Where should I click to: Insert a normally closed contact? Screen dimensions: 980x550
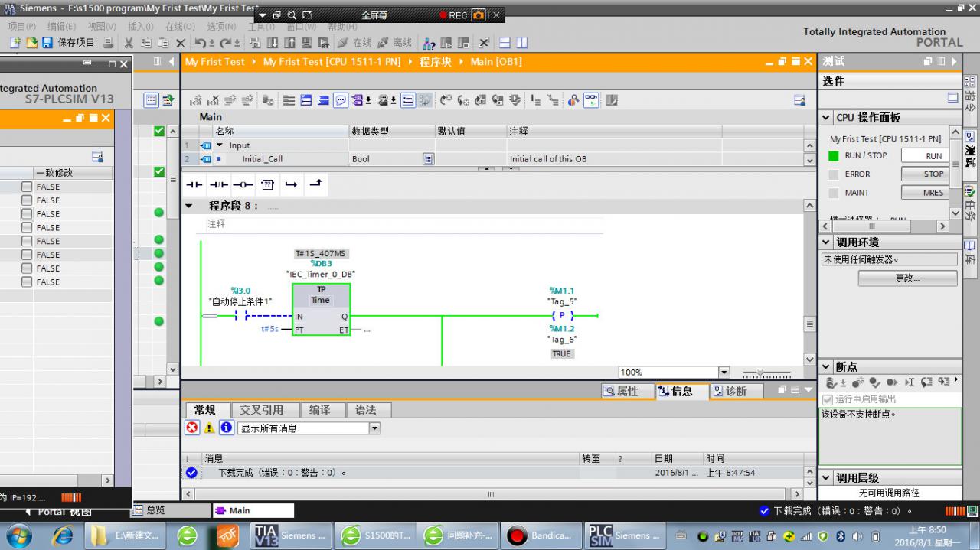pyautogui.click(x=219, y=184)
